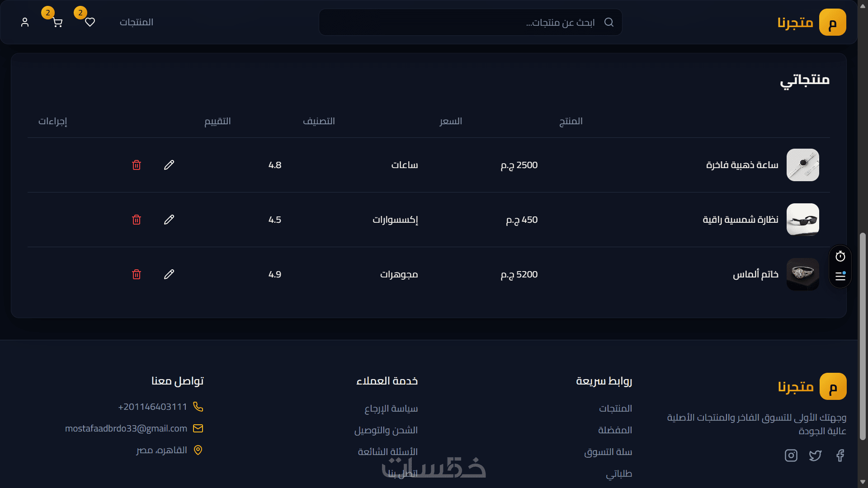This screenshot has width=868, height=488.
Task: Open the floating timer widget icon
Action: pyautogui.click(x=840, y=257)
